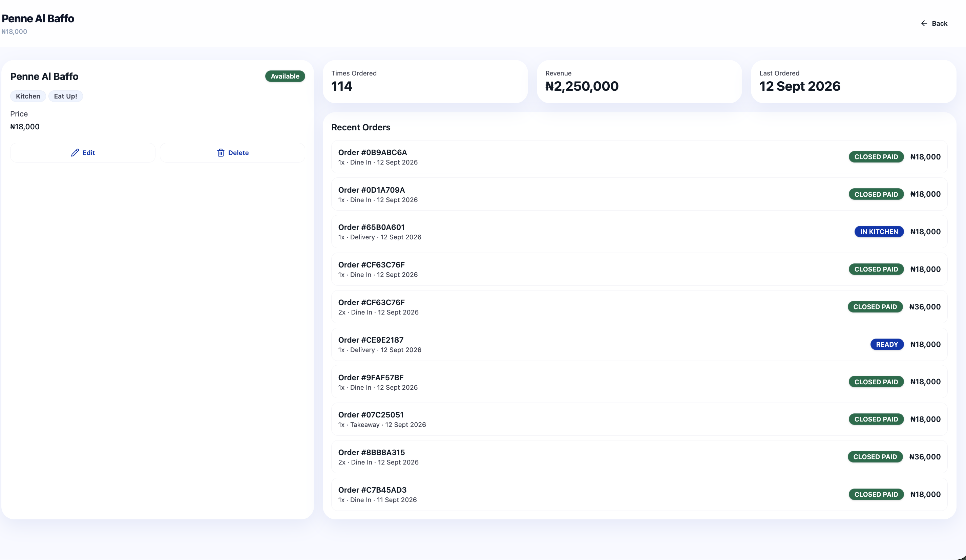Screen dimensions: 966x560
Task: Select the Kitchen tag chip
Action: (28, 96)
